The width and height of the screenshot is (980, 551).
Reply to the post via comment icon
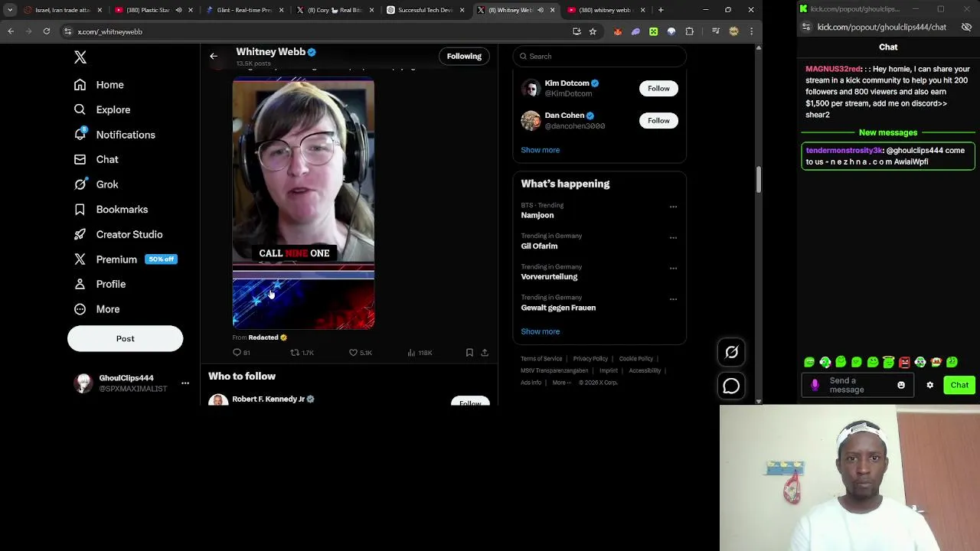[237, 353]
